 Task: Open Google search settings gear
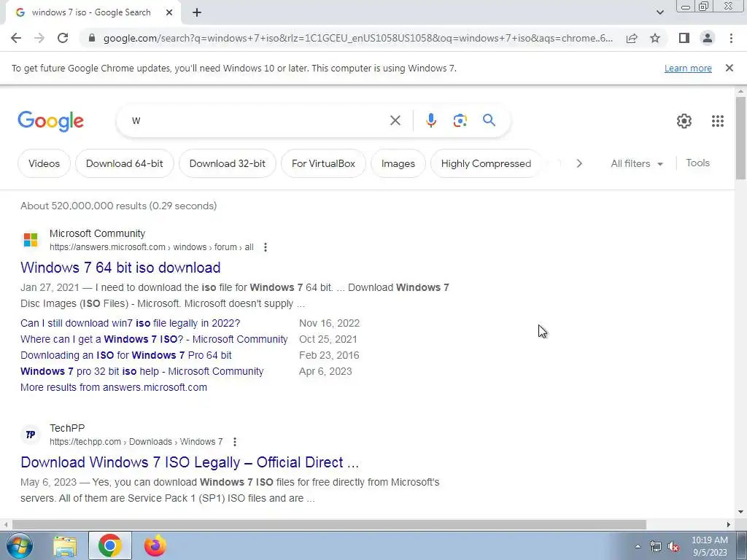coord(684,121)
